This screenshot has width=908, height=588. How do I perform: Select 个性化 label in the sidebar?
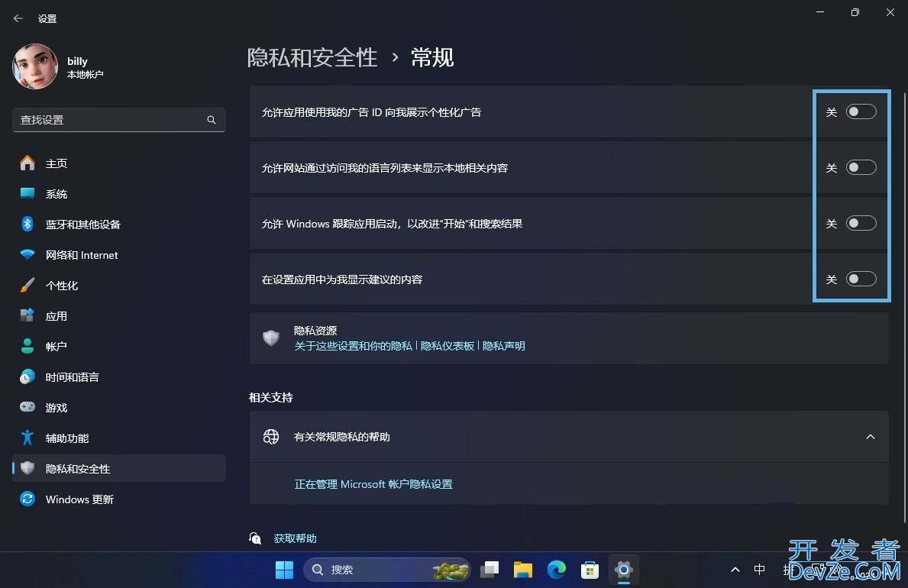coord(62,286)
